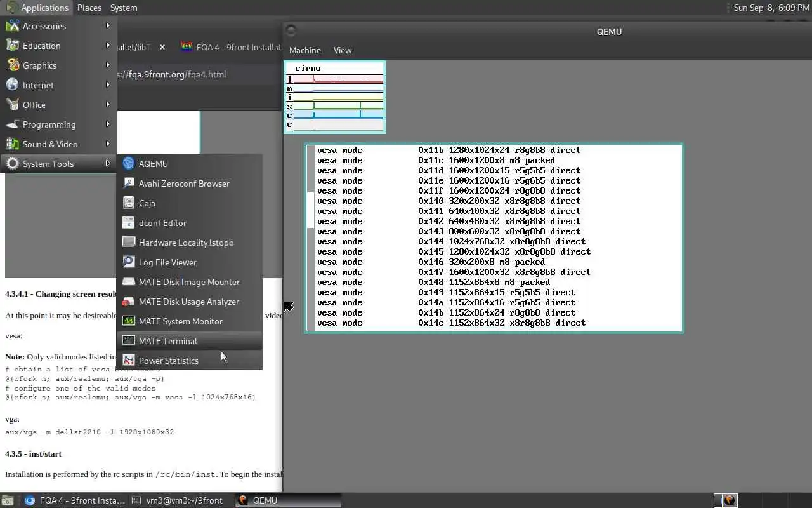
Task: Click the QEMU window menu button in the title bar
Action: click(x=291, y=30)
